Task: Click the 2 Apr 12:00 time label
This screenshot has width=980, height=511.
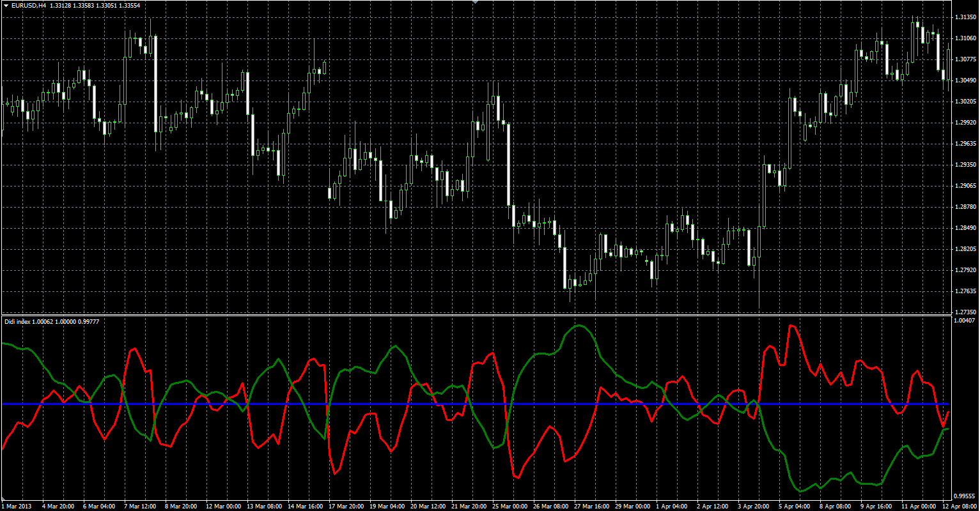Action: tap(712, 507)
